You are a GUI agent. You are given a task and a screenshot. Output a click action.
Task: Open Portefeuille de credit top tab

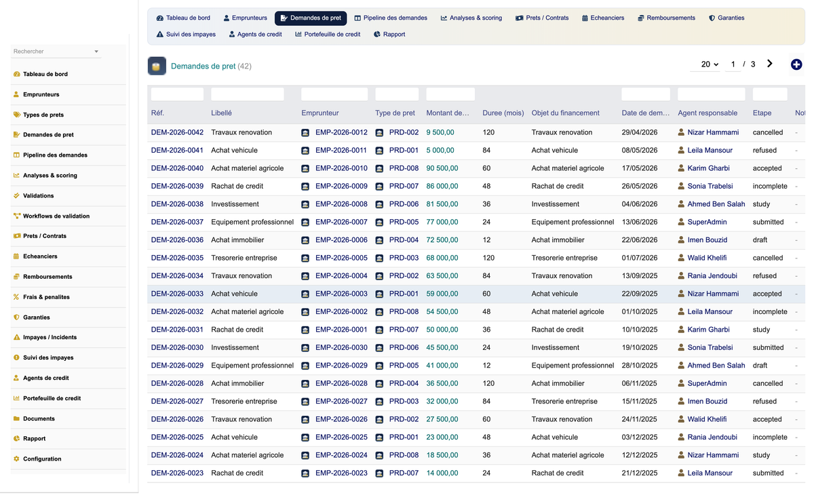pyautogui.click(x=328, y=34)
